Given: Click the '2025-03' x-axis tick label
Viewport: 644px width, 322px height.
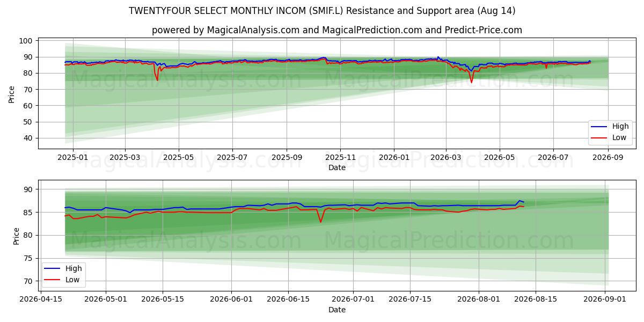Looking at the screenshot, I should pos(125,158).
